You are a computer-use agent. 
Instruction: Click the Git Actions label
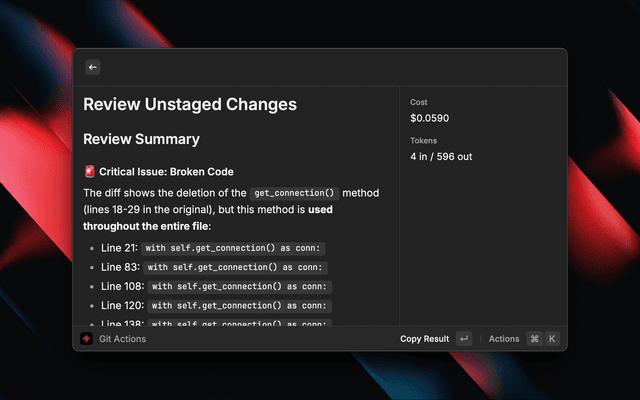[122, 339]
